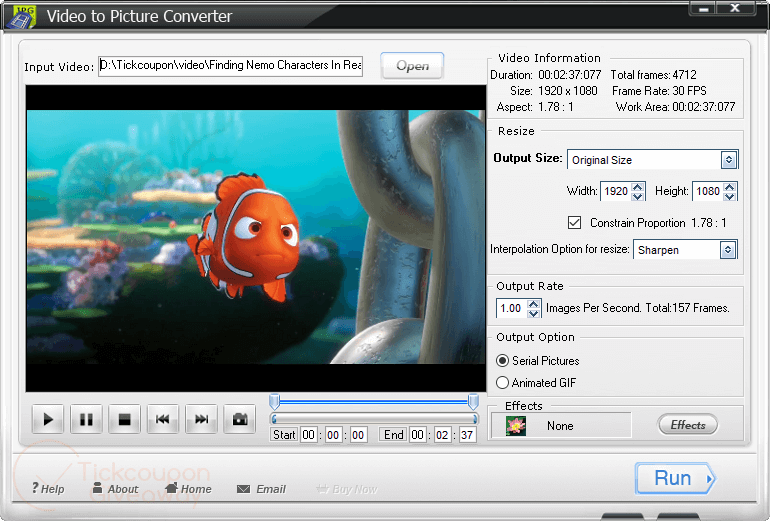This screenshot has width=770, height=521.
Task: Increase the Height value
Action: (x=730, y=187)
